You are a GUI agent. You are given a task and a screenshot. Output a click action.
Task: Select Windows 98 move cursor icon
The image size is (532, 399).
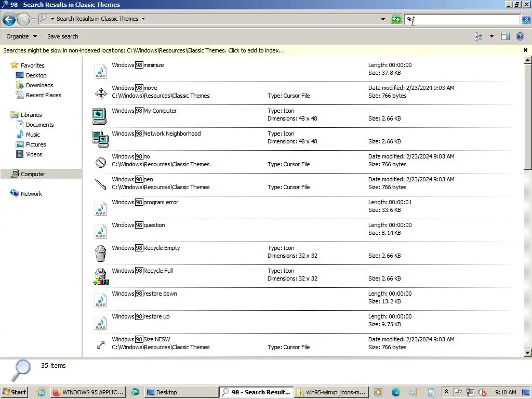point(101,94)
